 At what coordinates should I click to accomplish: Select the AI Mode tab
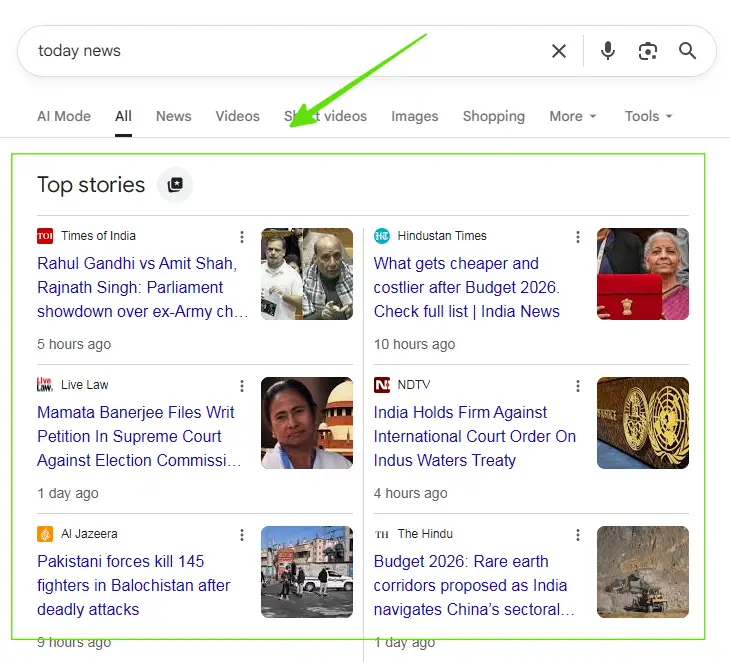pos(64,116)
